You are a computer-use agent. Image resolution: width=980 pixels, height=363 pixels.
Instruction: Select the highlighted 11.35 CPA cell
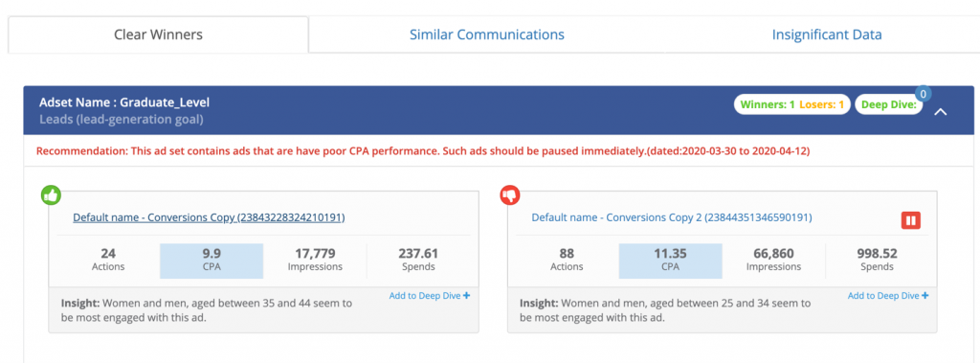[670, 261]
